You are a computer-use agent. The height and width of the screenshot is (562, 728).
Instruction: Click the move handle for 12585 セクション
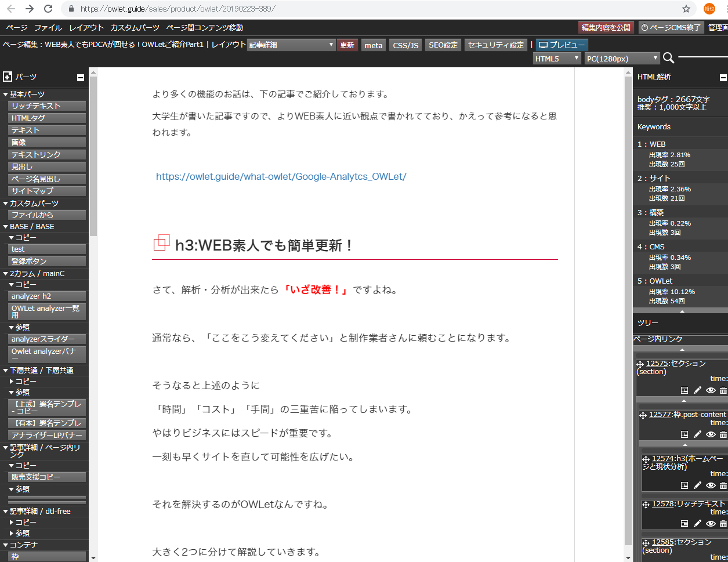646,543
